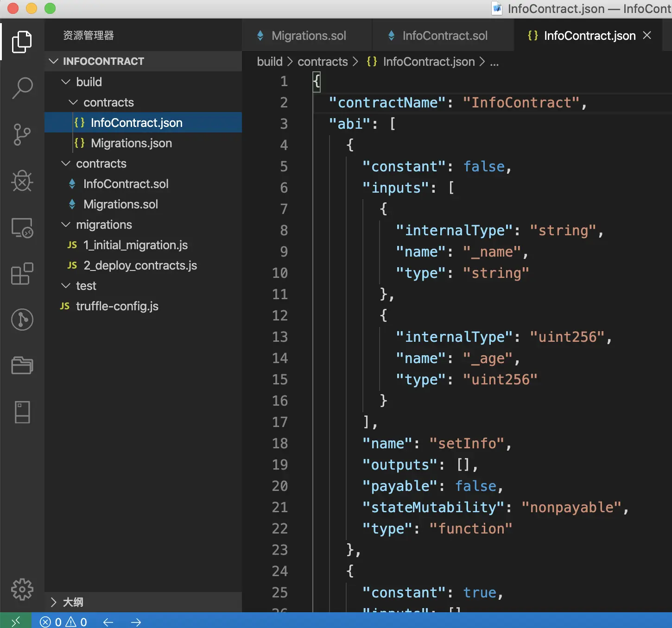Open 2_deploy_contracts.js file
Screen dimensions: 672x628
click(x=140, y=265)
